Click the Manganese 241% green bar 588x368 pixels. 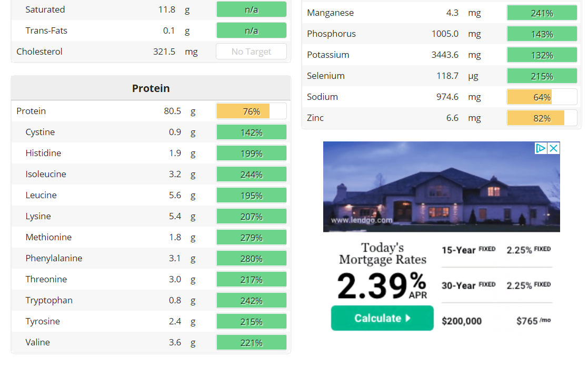click(x=542, y=13)
